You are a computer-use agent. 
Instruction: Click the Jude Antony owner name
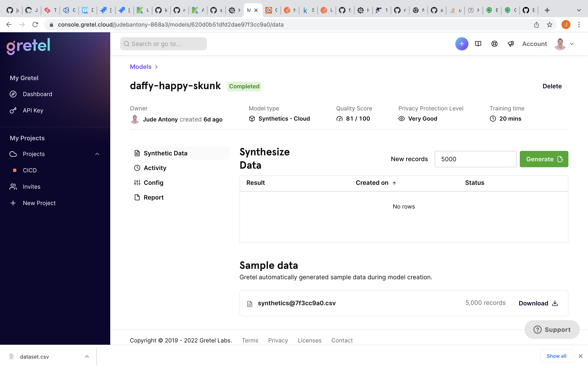160,120
